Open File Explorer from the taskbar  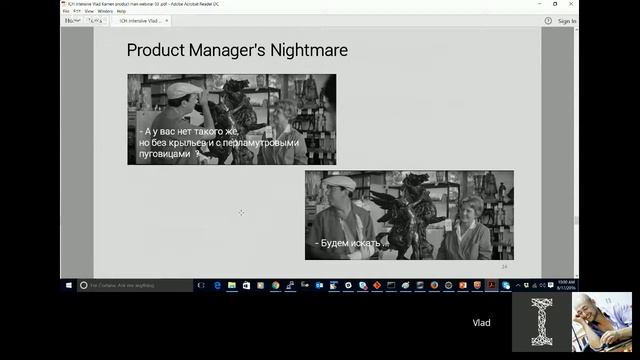click(232, 285)
